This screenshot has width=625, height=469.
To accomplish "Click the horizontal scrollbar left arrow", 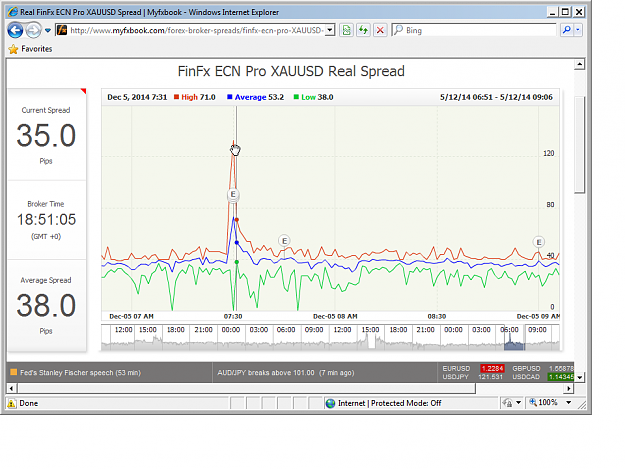I will tap(11, 388).
